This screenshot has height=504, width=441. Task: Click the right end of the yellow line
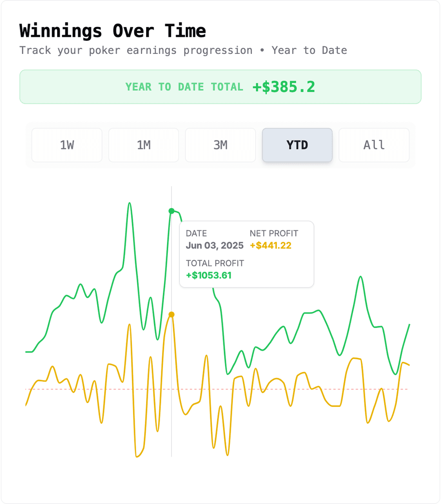click(x=409, y=365)
